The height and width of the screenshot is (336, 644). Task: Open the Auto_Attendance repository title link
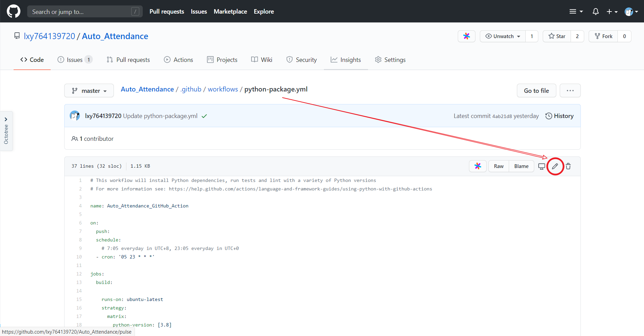115,36
